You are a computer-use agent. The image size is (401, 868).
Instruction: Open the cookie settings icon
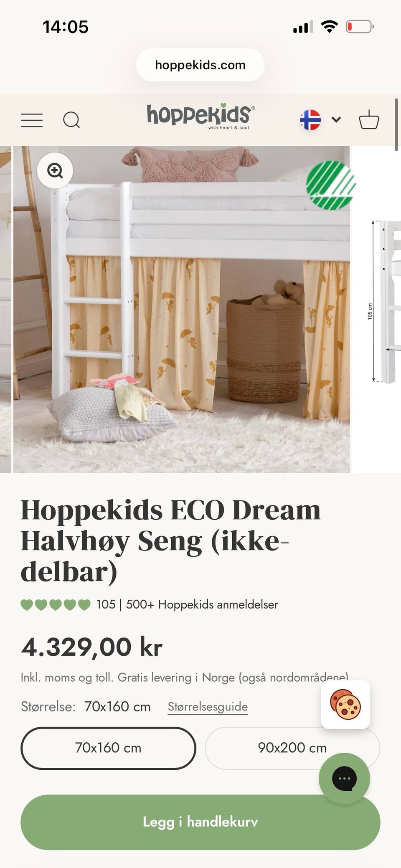click(x=345, y=704)
